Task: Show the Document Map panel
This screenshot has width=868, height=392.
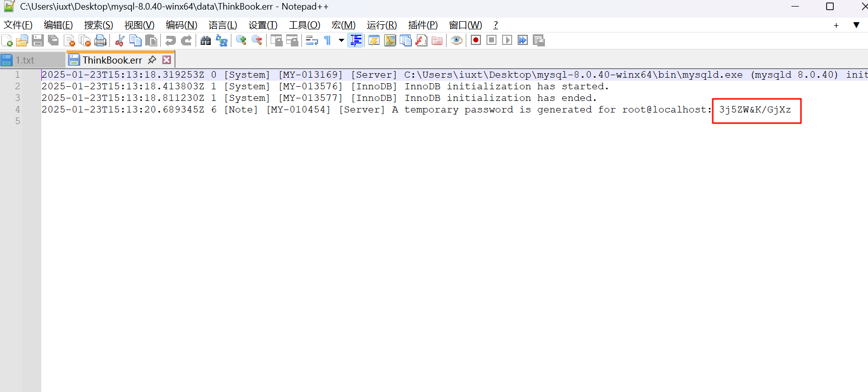Action: tap(390, 41)
